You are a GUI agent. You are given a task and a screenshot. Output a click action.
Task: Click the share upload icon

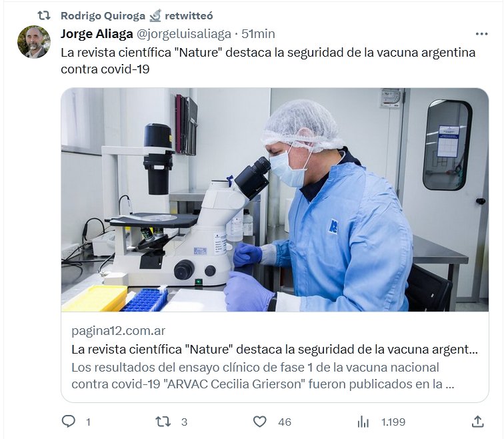[477, 422]
